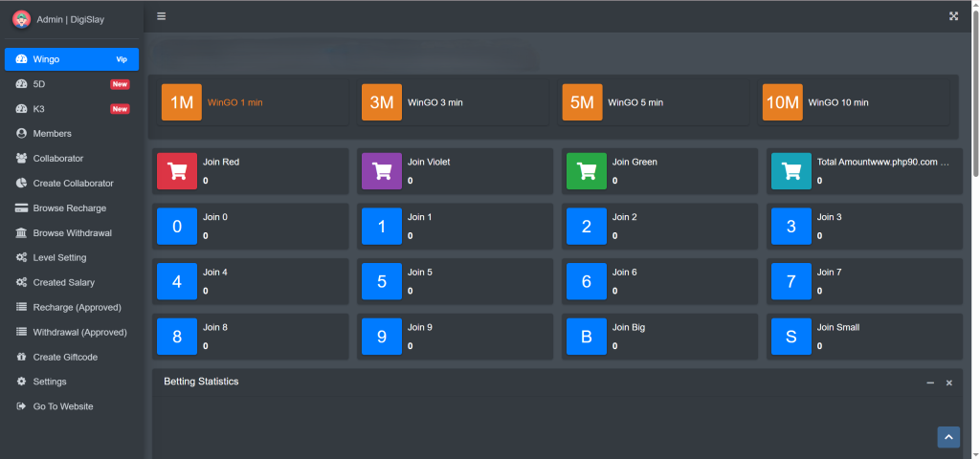Click the fullscreen expand icon
The width and height of the screenshot is (980, 459).
(x=954, y=16)
